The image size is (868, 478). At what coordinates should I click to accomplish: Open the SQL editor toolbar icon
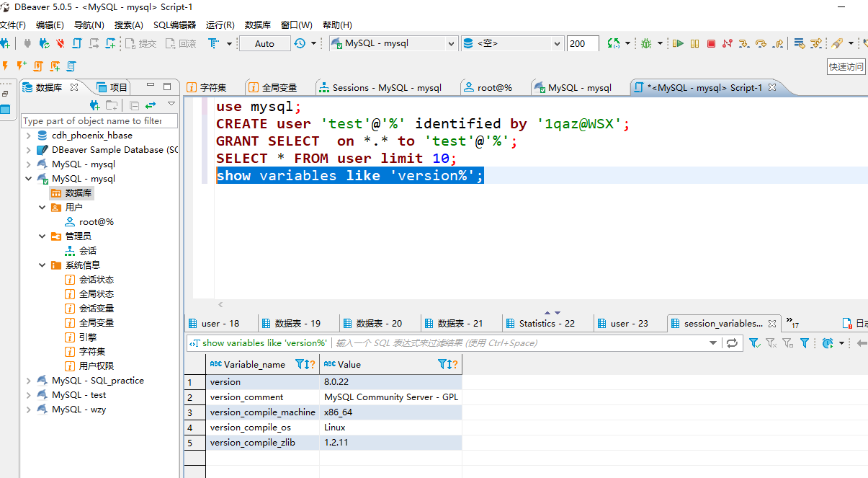click(x=77, y=43)
